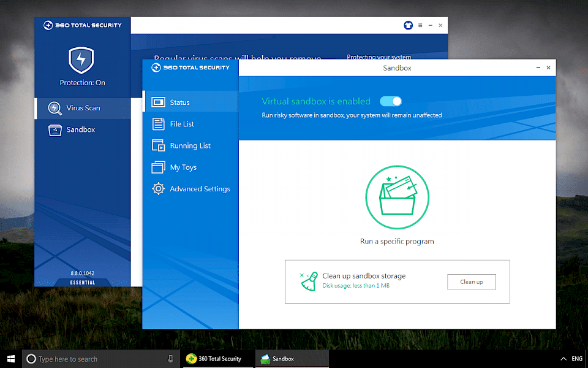Click the 'Protection: On' text
The image size is (588, 368).
pyautogui.click(x=83, y=83)
